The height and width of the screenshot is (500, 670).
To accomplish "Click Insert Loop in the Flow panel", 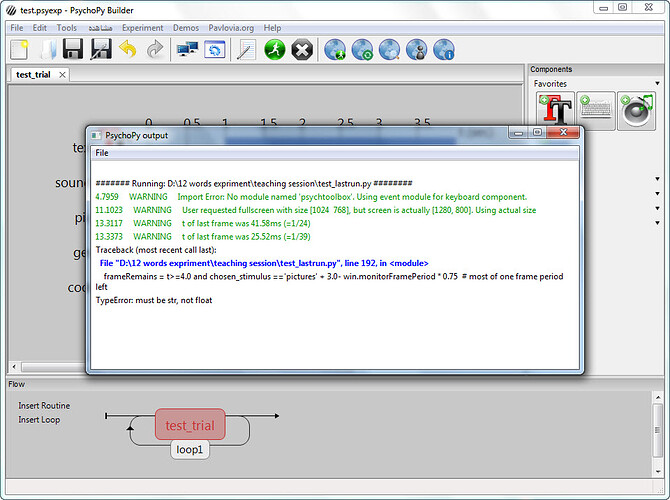I will point(39,420).
